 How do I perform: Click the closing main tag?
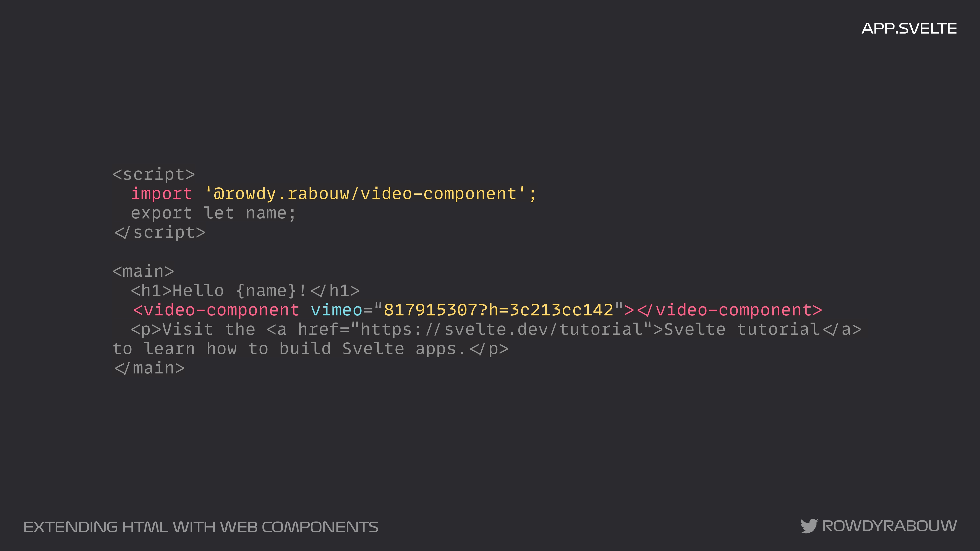[x=149, y=369]
